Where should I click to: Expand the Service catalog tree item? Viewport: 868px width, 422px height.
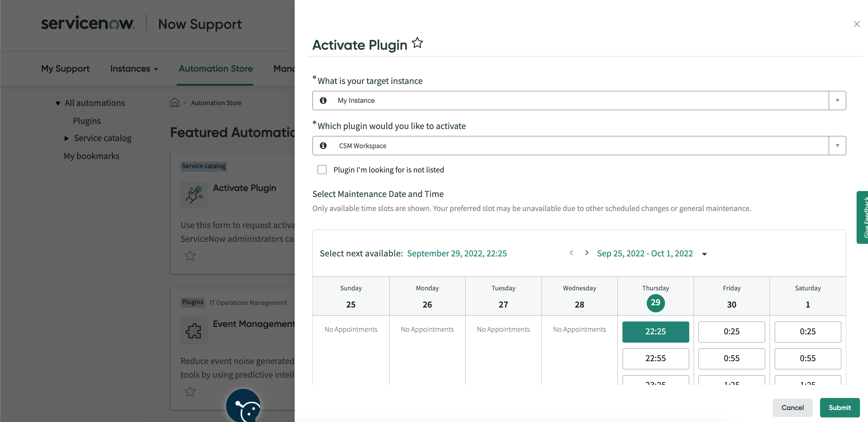(66, 138)
